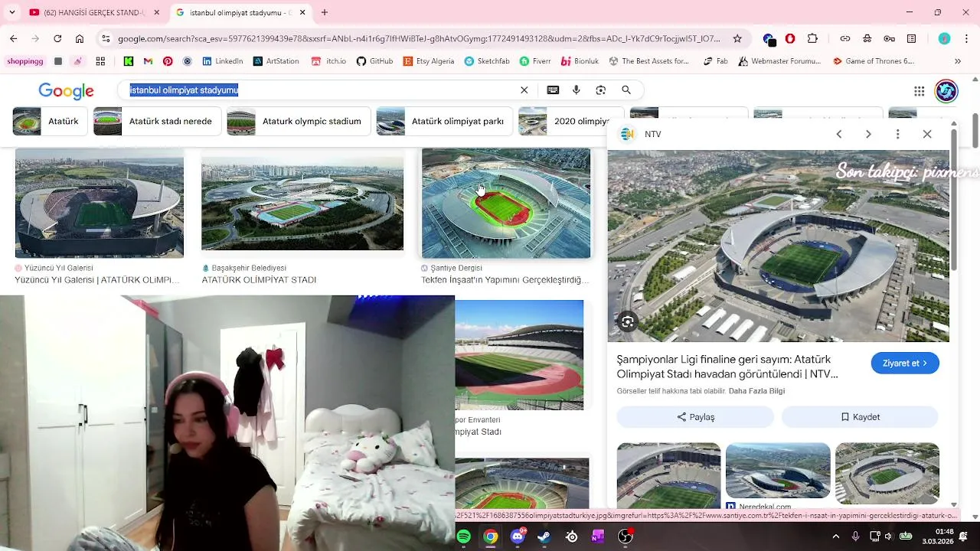This screenshot has height=551, width=980.
Task: Select the Atatürk olimpiyat parkı chip
Action: point(443,122)
